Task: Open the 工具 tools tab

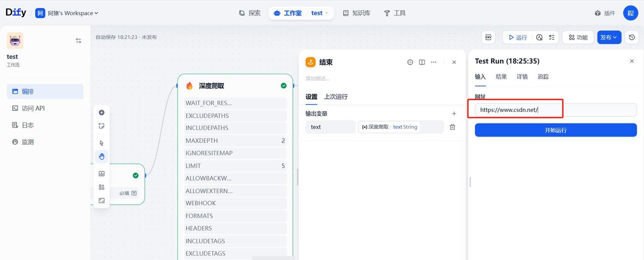Action: (395, 13)
